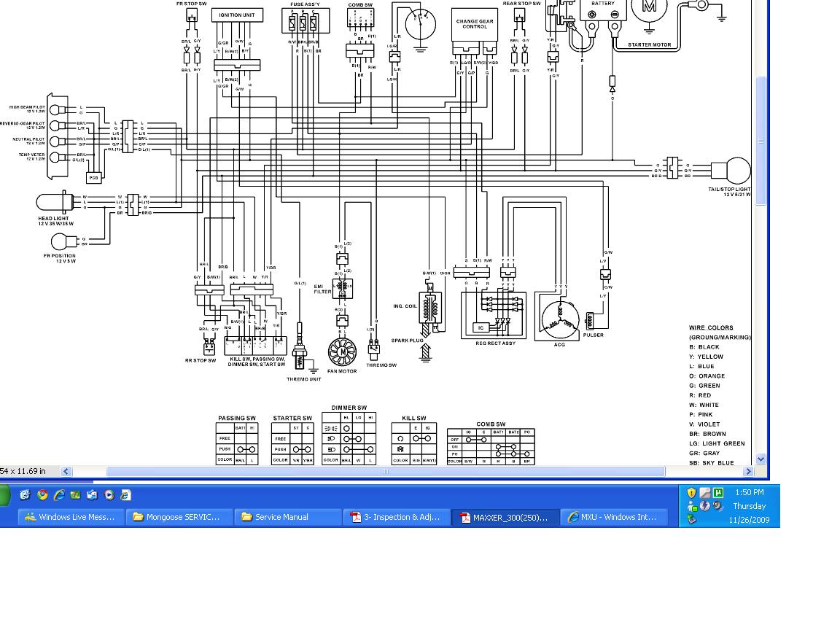Click the 'REG RECT ASSY' label
The image size is (840, 630).
tap(495, 343)
